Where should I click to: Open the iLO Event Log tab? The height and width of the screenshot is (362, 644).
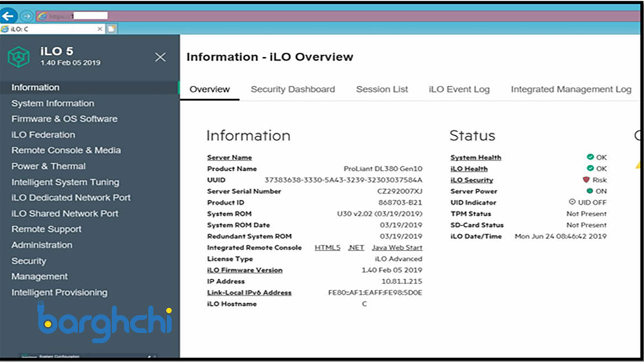click(x=459, y=90)
